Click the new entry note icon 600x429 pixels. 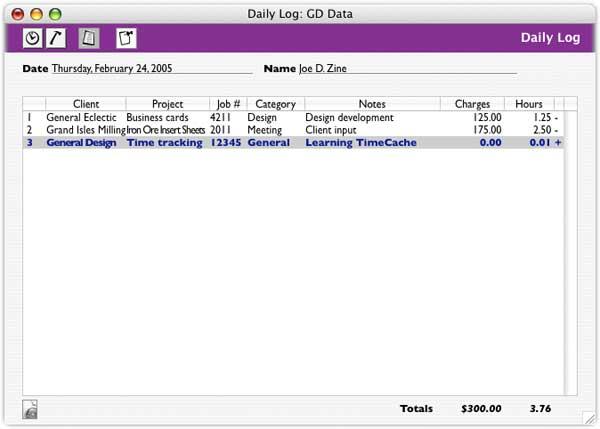[126, 38]
